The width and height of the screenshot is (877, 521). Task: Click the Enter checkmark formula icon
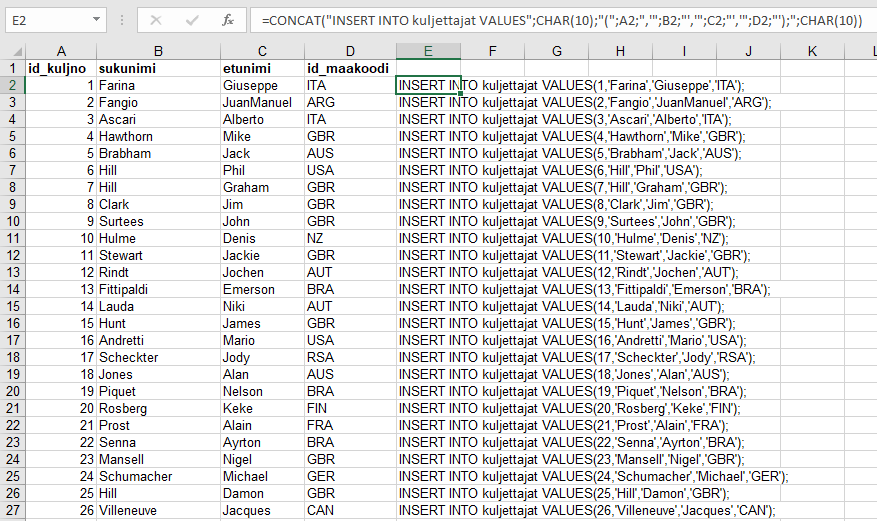pos(192,21)
